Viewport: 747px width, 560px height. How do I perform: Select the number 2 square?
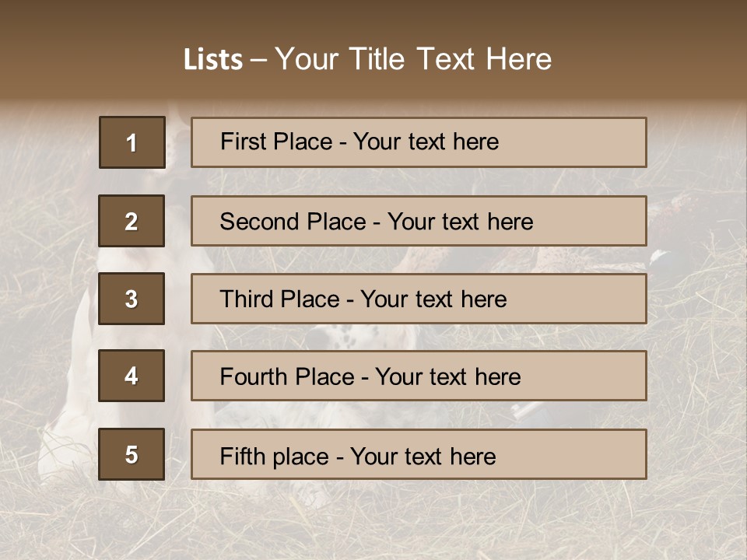(132, 221)
